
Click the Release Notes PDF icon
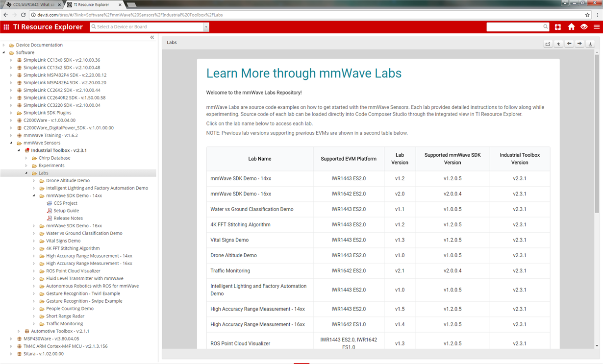tap(49, 218)
